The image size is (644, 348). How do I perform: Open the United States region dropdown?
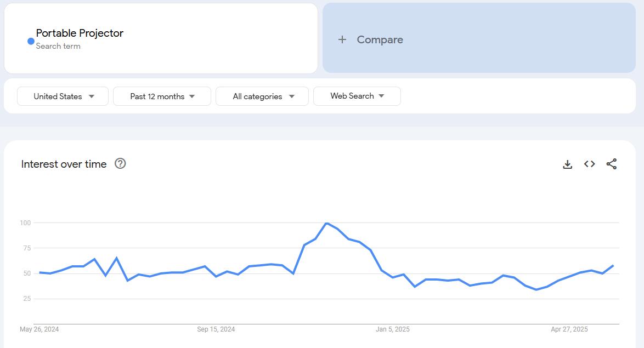(x=63, y=96)
